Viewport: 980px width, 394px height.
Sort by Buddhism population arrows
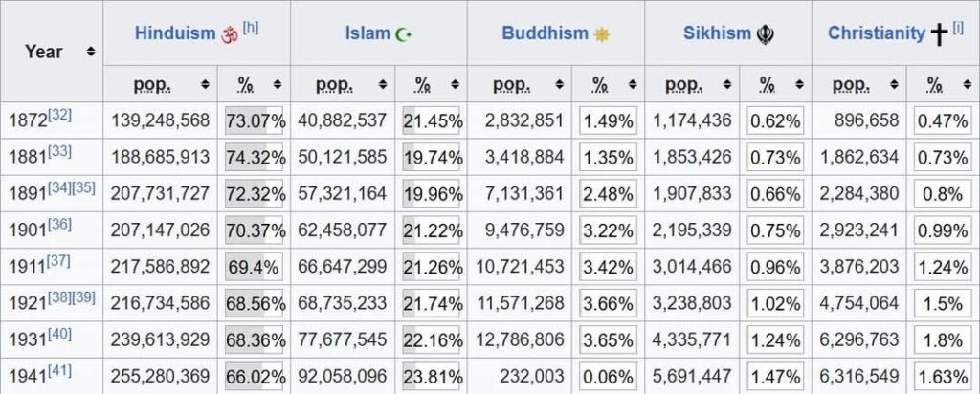tap(559, 84)
